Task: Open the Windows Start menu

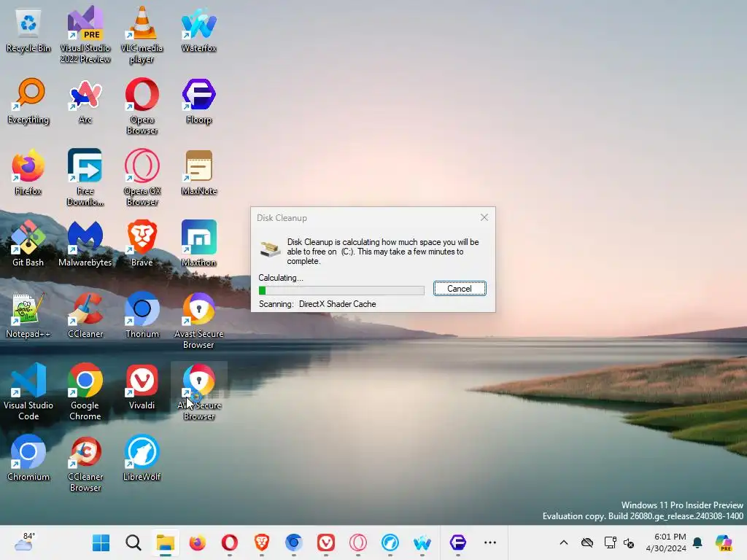Action: click(x=101, y=542)
